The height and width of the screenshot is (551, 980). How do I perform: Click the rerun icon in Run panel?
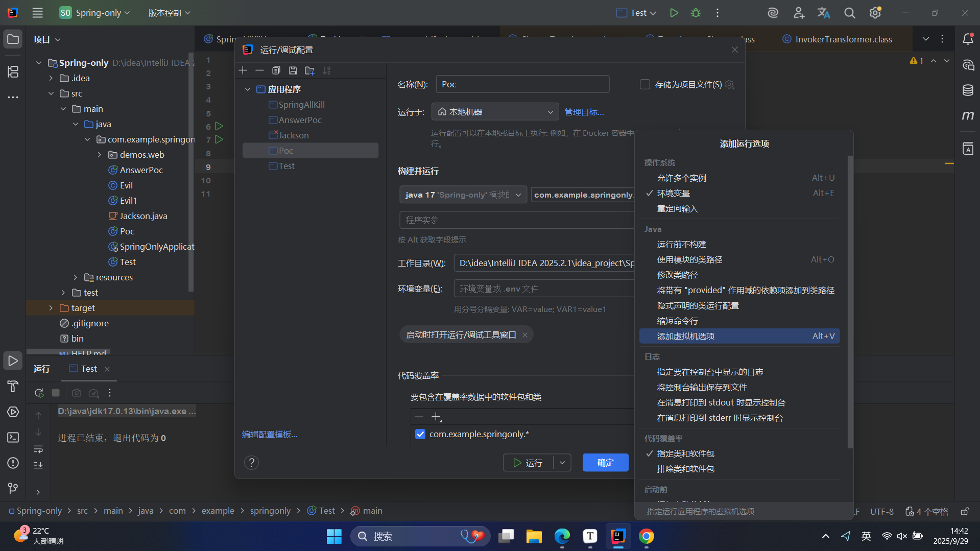[x=39, y=393]
